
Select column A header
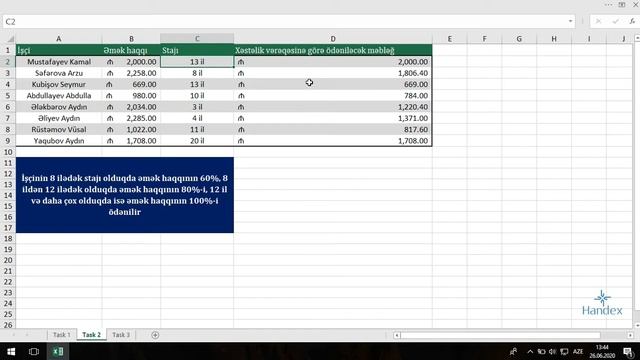click(59, 39)
